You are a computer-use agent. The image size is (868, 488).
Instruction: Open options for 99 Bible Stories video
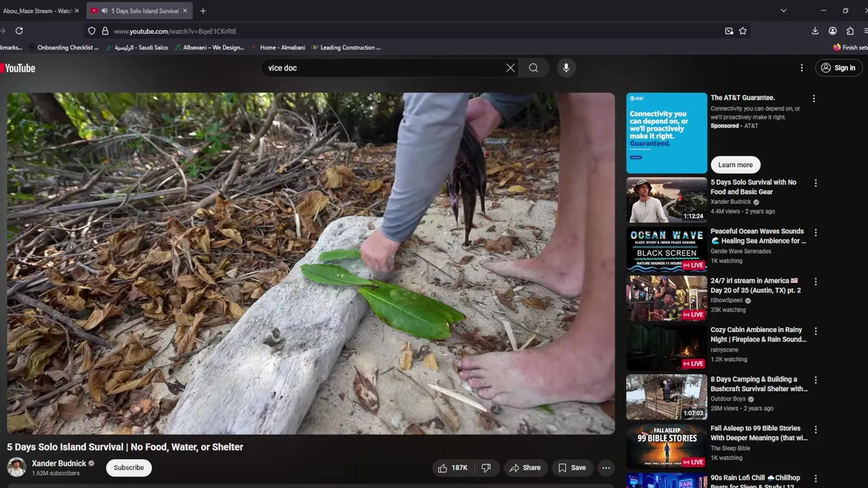click(816, 430)
